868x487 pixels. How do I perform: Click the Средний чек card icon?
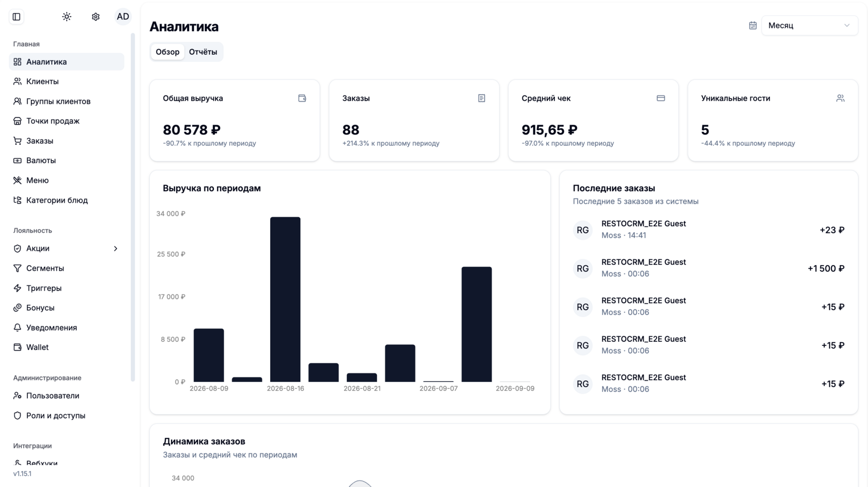coord(661,98)
